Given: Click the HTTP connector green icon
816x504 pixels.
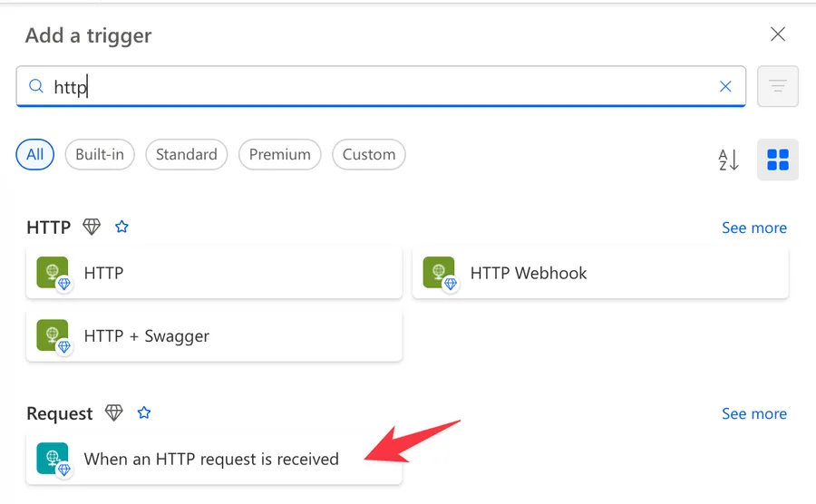Looking at the screenshot, I should (x=53, y=273).
